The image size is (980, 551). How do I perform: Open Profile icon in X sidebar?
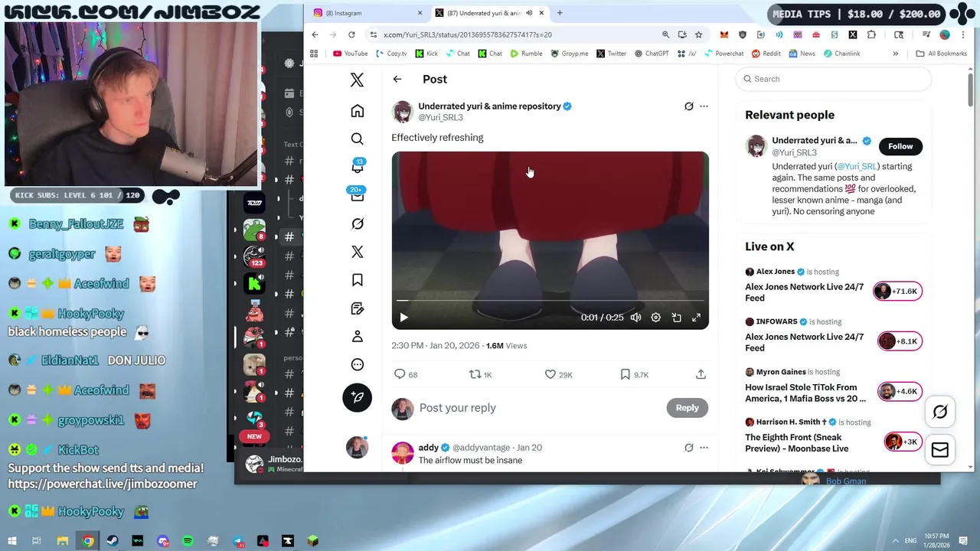pyautogui.click(x=357, y=337)
